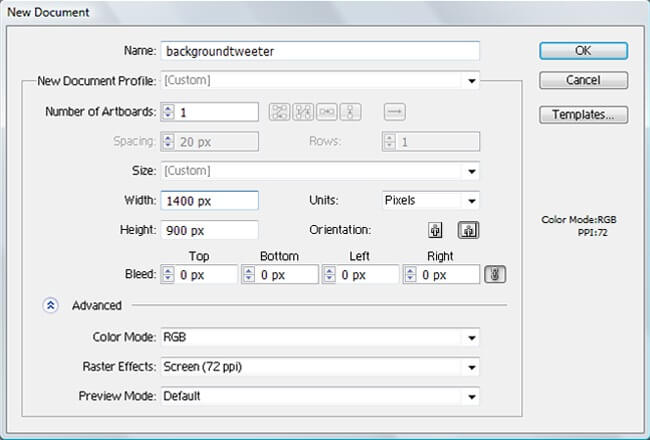Click the Cancel button
This screenshot has width=650, height=440.
point(583,81)
